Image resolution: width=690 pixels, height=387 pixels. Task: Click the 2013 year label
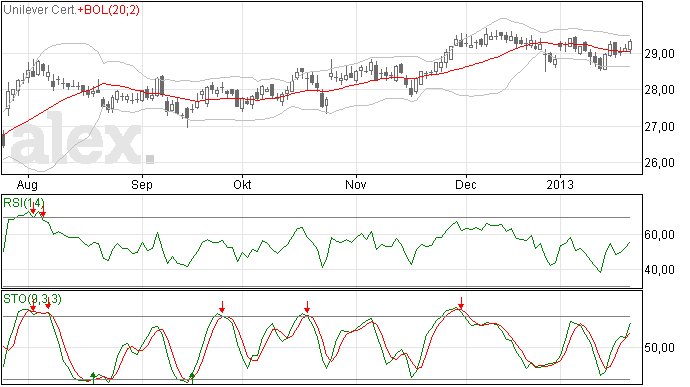(560, 184)
